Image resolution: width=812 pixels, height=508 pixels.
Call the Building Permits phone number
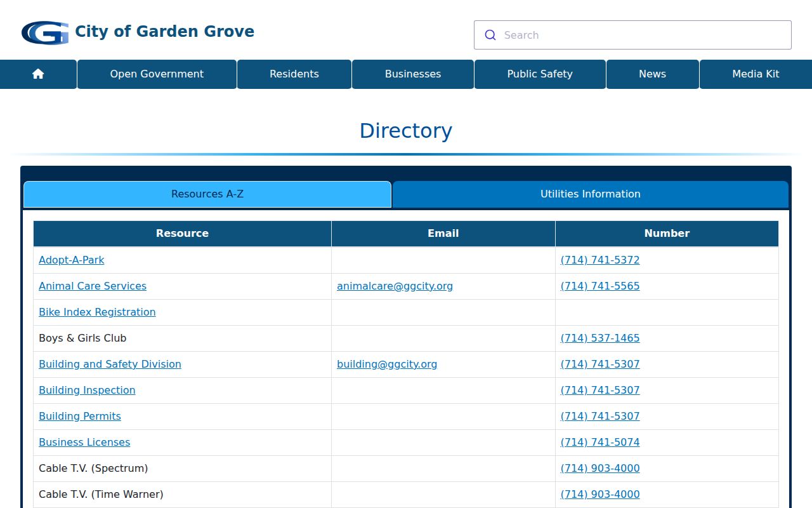point(600,416)
